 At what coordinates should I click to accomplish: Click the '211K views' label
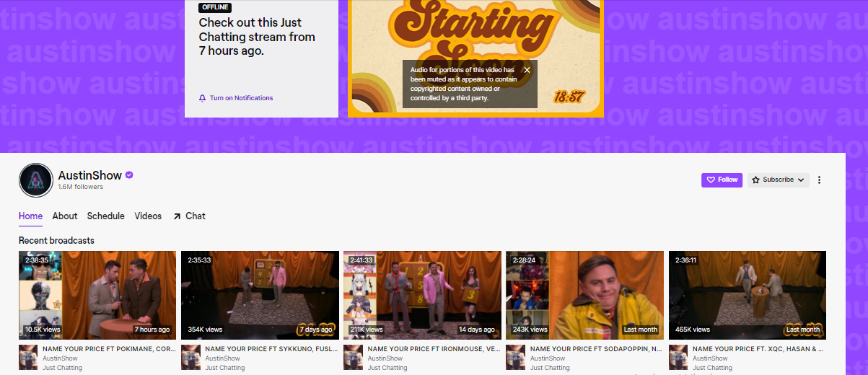[x=367, y=330]
